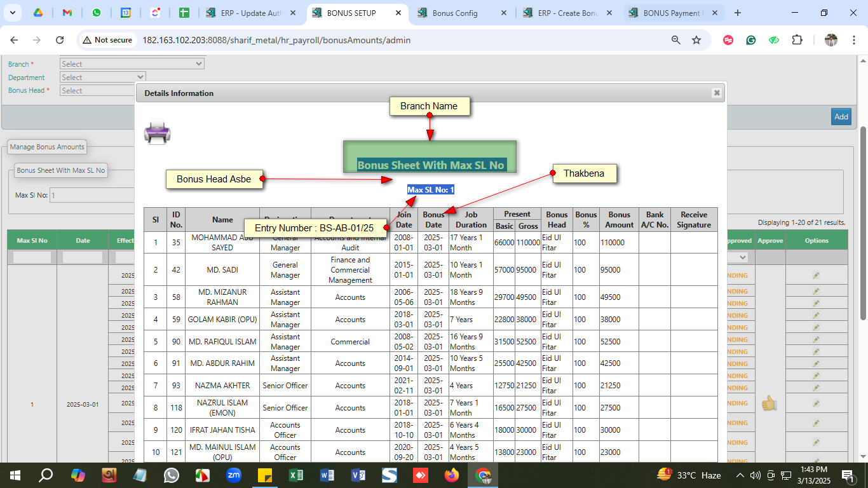The image size is (868, 488).
Task: Click the printer icon in Details Information
Action: [x=157, y=133]
